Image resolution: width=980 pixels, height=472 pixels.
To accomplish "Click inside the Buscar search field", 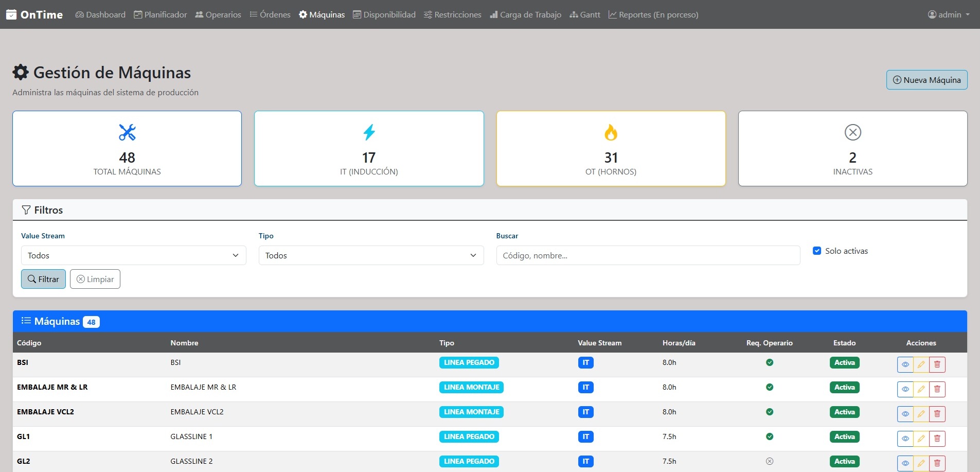I will click(647, 255).
